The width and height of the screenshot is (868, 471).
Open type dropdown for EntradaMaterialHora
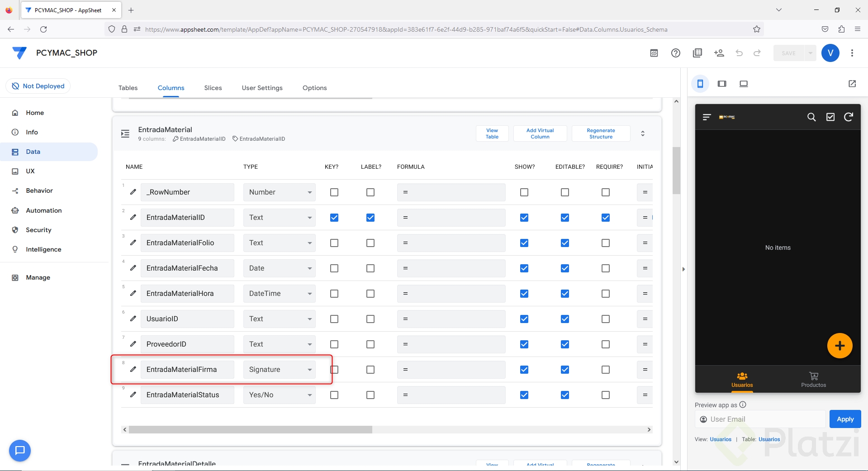coord(279,294)
